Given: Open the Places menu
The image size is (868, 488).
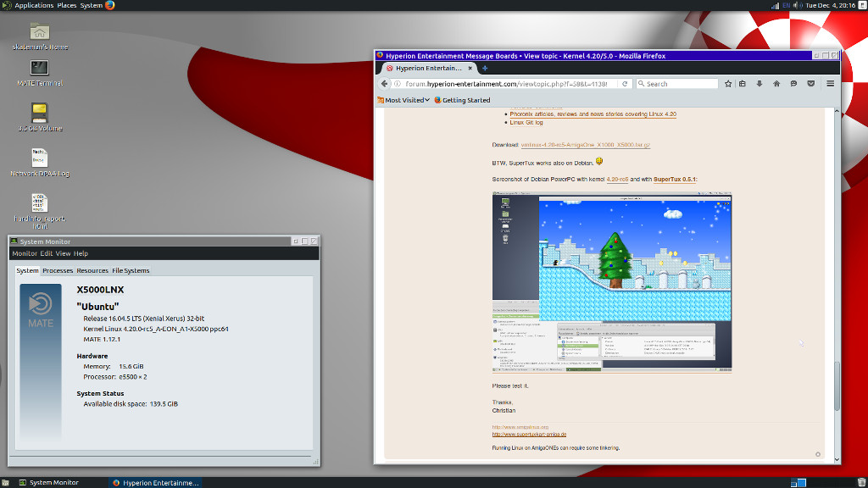Looking at the screenshot, I should coord(66,6).
